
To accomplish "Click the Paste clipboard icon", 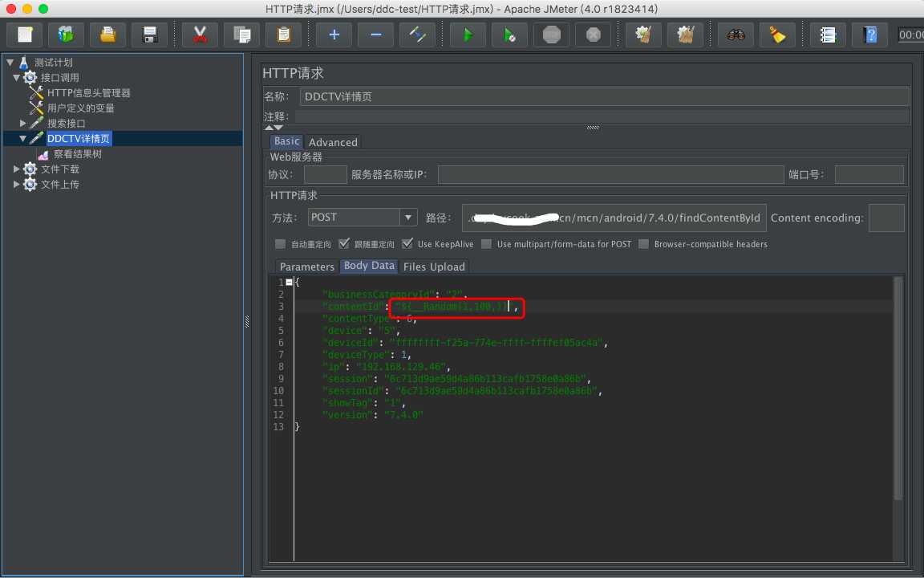I will click(x=284, y=35).
